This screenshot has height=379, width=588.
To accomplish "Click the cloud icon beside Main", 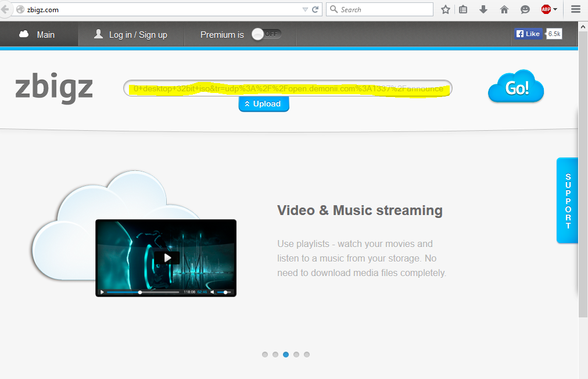I will tap(24, 34).
